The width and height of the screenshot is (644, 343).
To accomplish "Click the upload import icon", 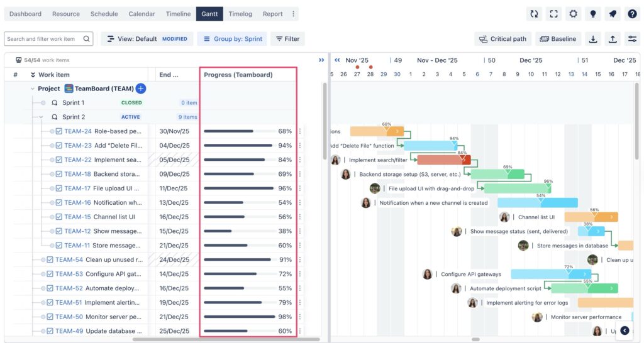I will point(613,39).
